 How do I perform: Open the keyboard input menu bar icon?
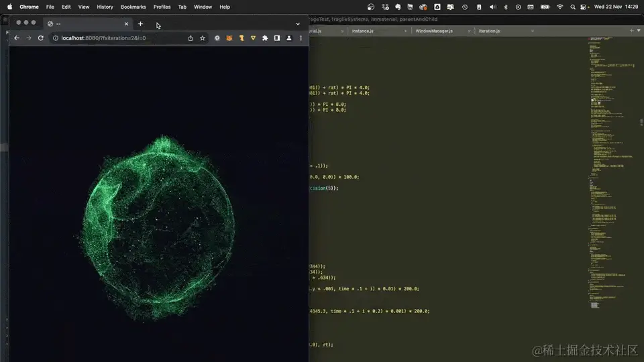531,7
